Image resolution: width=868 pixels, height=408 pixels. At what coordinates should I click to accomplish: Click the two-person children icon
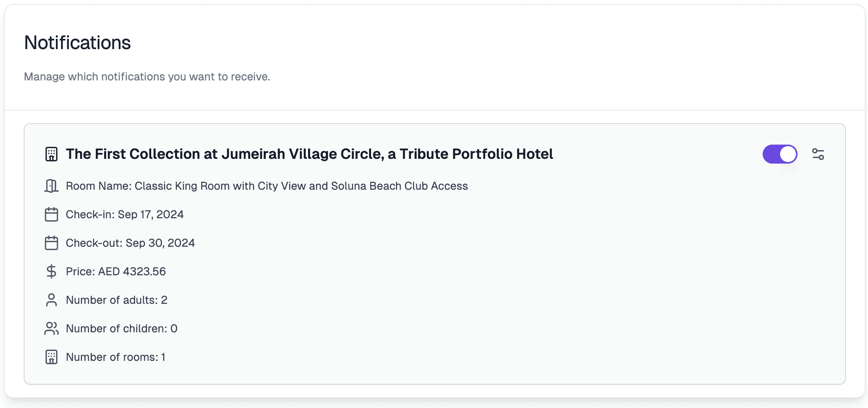coord(51,328)
